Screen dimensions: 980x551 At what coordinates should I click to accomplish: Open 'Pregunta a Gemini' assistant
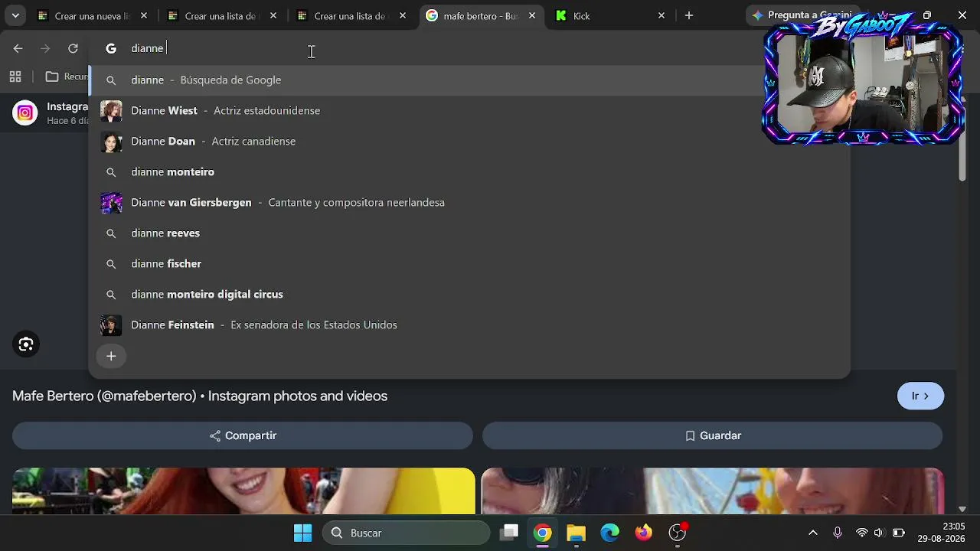tap(802, 15)
